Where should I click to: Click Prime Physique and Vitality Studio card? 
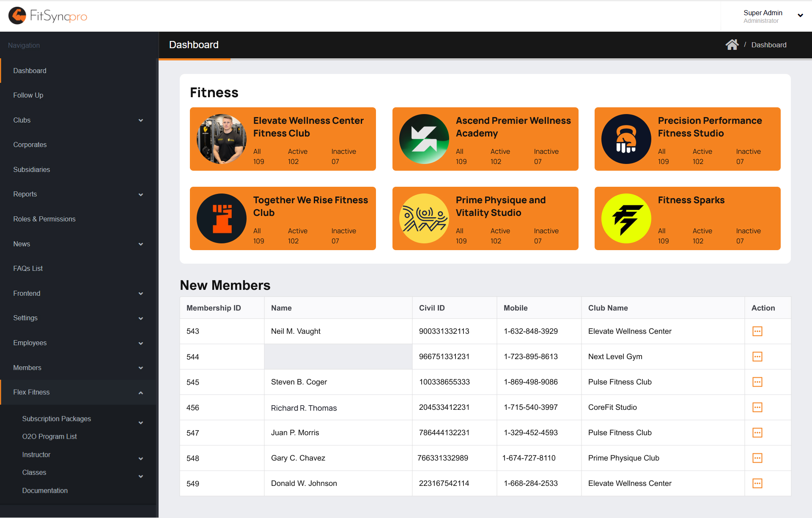point(485,218)
